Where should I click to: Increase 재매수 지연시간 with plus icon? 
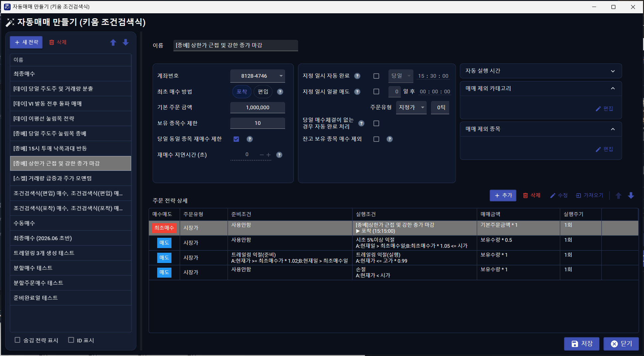tap(268, 155)
